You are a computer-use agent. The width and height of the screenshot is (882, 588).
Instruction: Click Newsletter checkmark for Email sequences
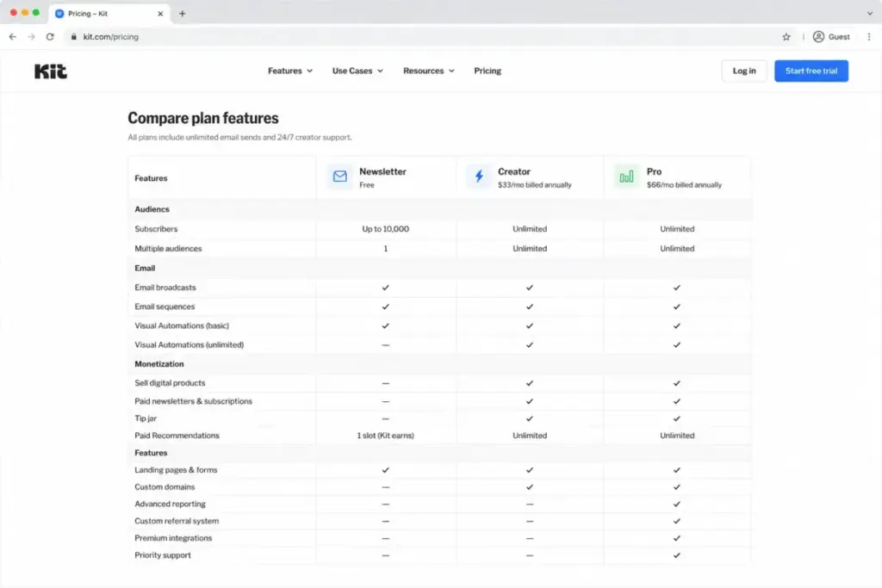coord(385,306)
